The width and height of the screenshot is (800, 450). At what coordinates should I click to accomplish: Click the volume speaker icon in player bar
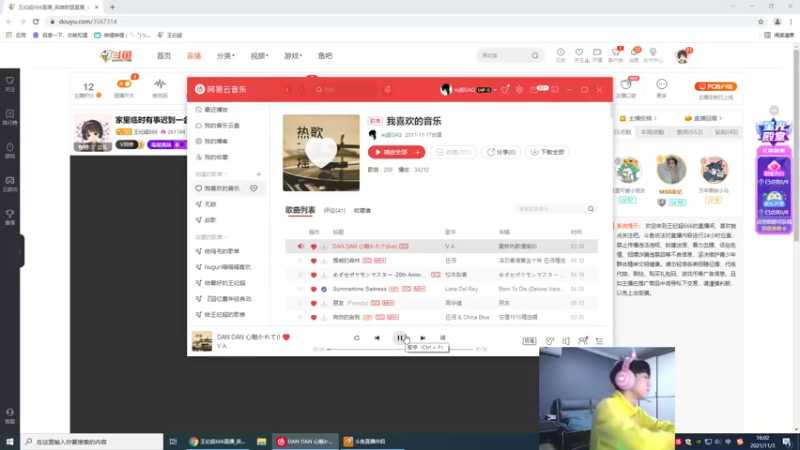pos(566,341)
